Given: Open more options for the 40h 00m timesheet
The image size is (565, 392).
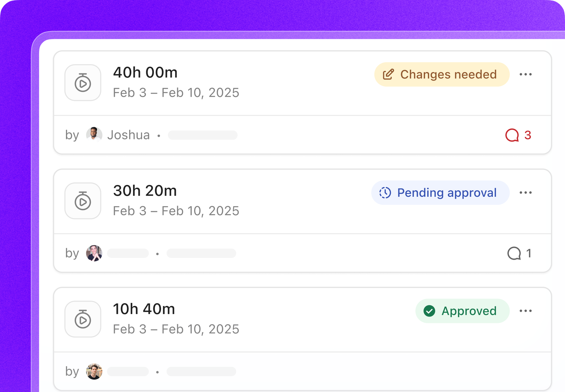Looking at the screenshot, I should [x=526, y=74].
